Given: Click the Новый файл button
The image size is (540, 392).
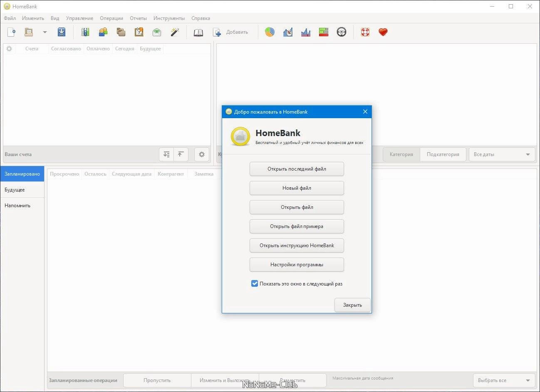Looking at the screenshot, I should click(x=297, y=188).
